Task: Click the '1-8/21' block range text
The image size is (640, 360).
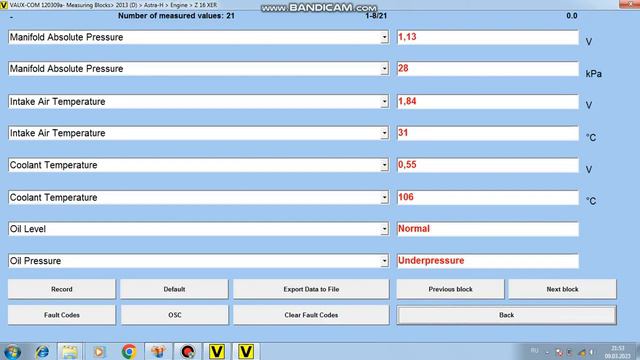Action: tap(376, 16)
